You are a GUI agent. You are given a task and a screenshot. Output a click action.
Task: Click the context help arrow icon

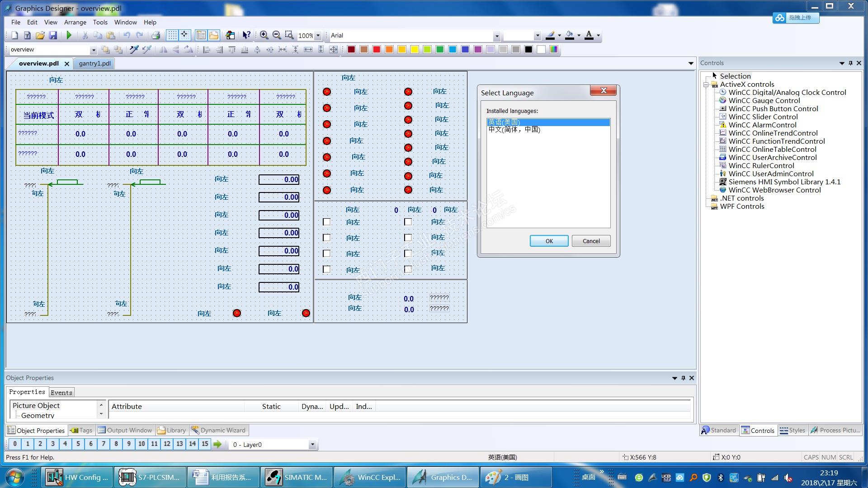click(x=246, y=35)
